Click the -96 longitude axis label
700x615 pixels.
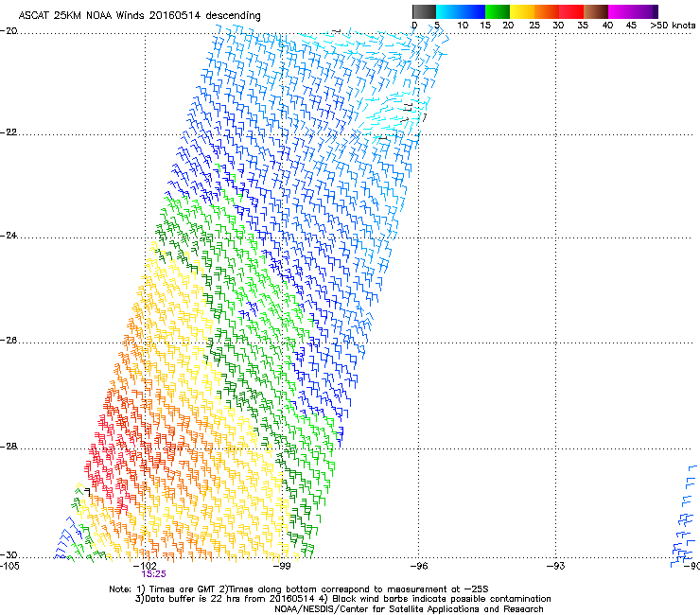418,566
